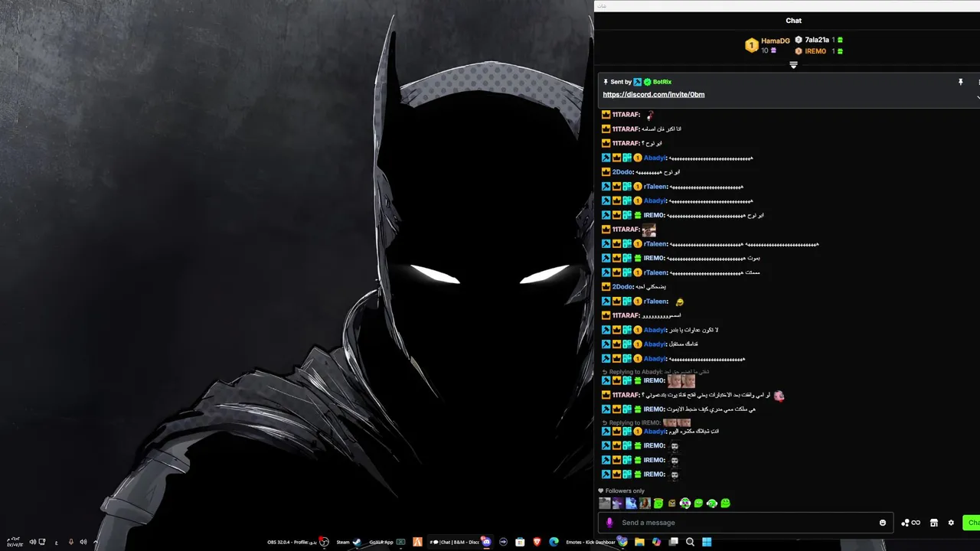This screenshot has height=551, width=980.
Task: Open the pinned Discord invite link
Action: coord(653,94)
